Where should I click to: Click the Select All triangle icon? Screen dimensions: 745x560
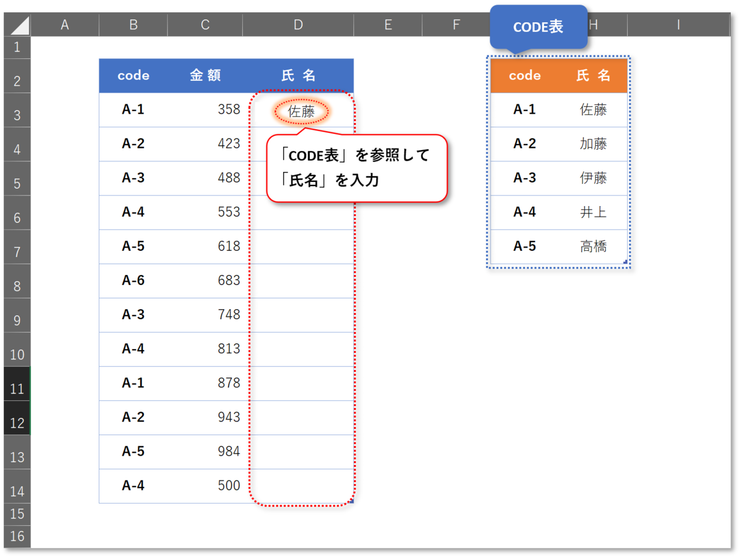[17, 24]
